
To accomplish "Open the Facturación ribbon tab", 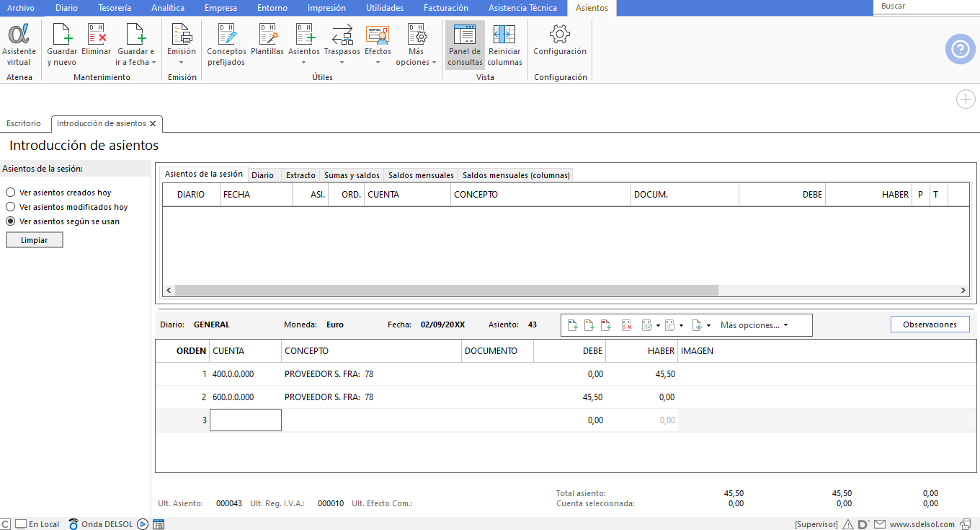I will coord(445,8).
